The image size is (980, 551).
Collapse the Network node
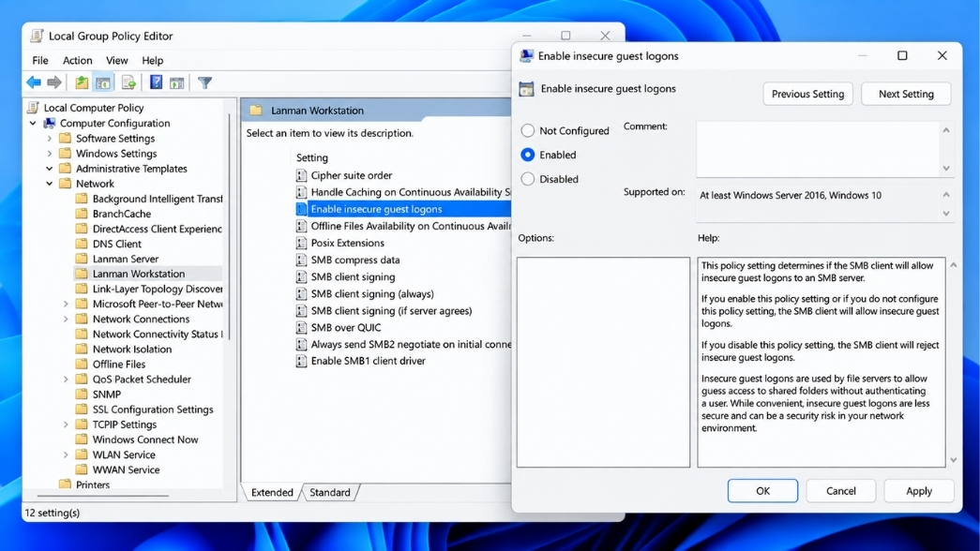click(x=50, y=184)
